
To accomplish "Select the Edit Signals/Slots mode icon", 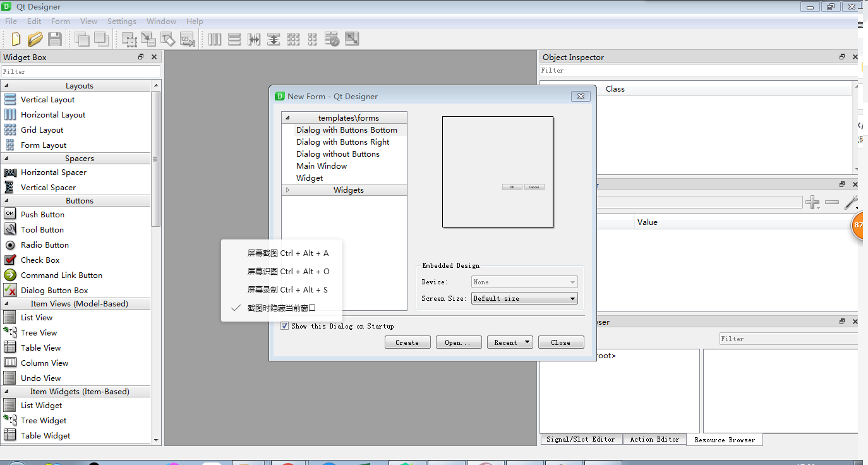I will 148,39.
